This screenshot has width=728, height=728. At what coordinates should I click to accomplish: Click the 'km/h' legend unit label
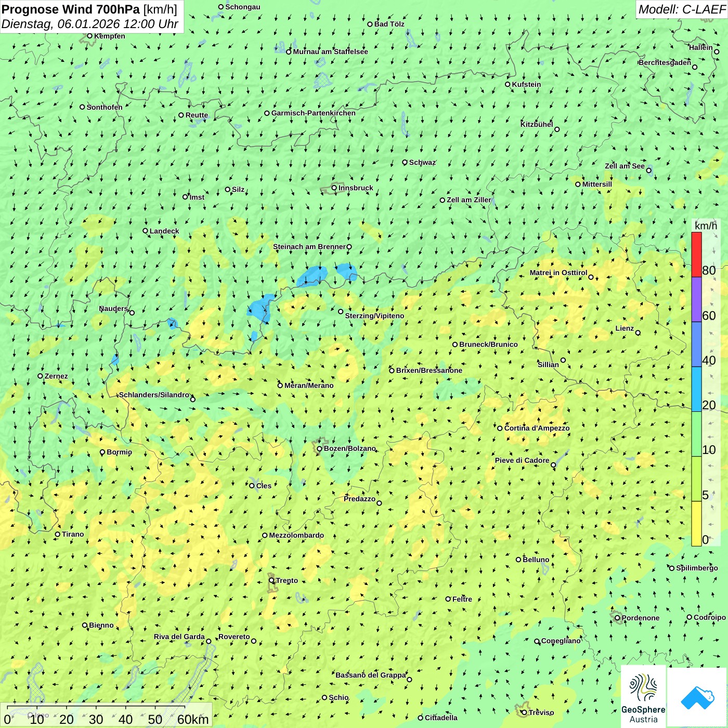706,225
